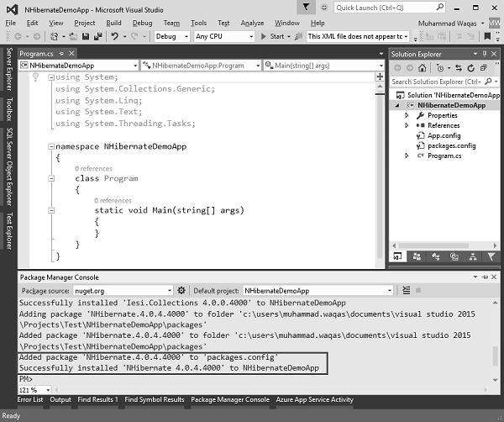The height and width of the screenshot is (422, 504).
Task: Open the Server Explorer side tab
Action: [9, 69]
